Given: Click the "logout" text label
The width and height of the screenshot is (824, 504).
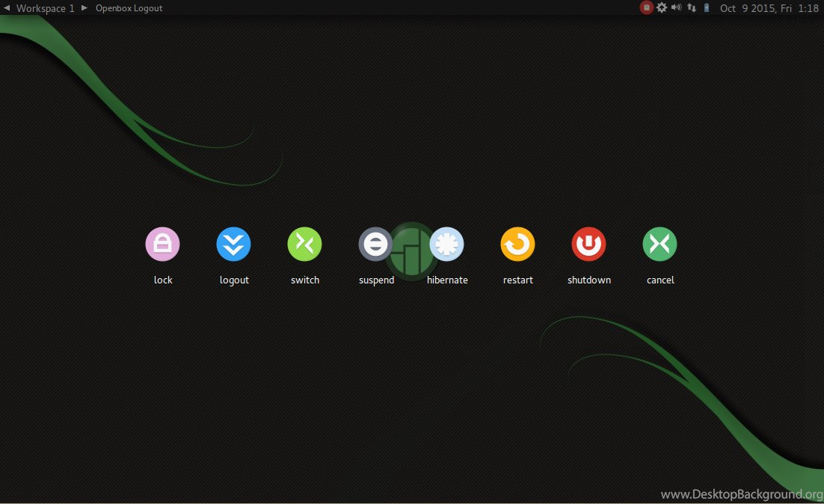Looking at the screenshot, I should point(234,280).
